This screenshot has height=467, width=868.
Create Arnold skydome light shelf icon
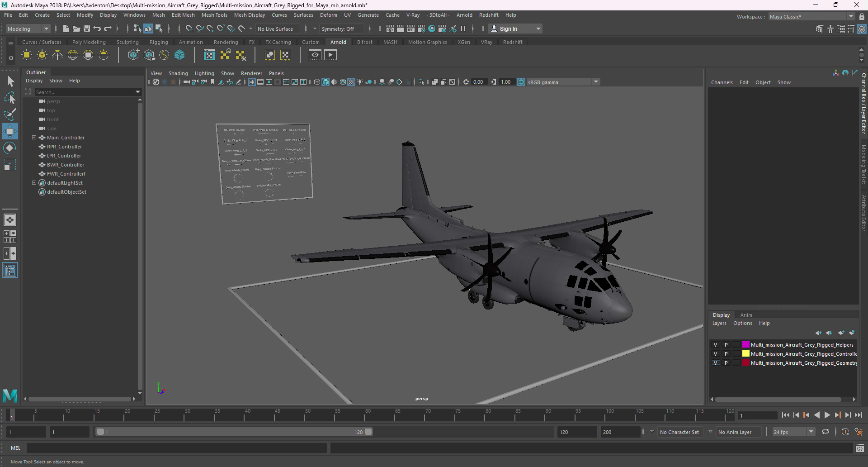click(x=73, y=55)
